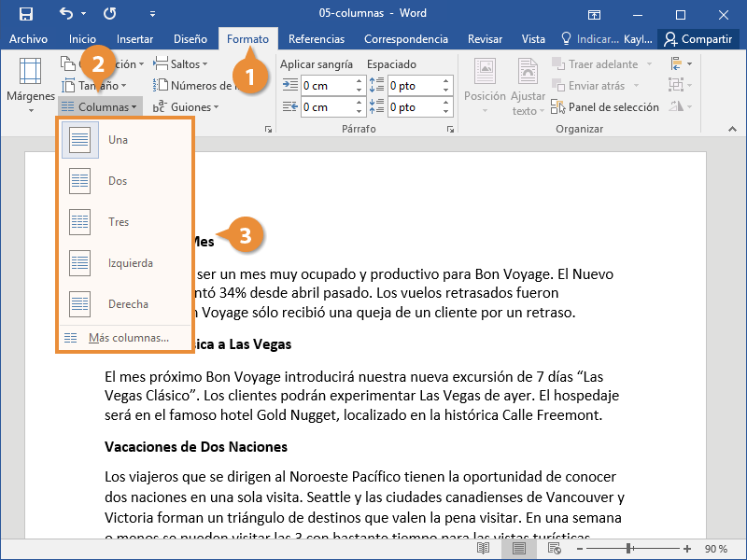
Task: Click Enviar atrás button
Action: (x=589, y=86)
